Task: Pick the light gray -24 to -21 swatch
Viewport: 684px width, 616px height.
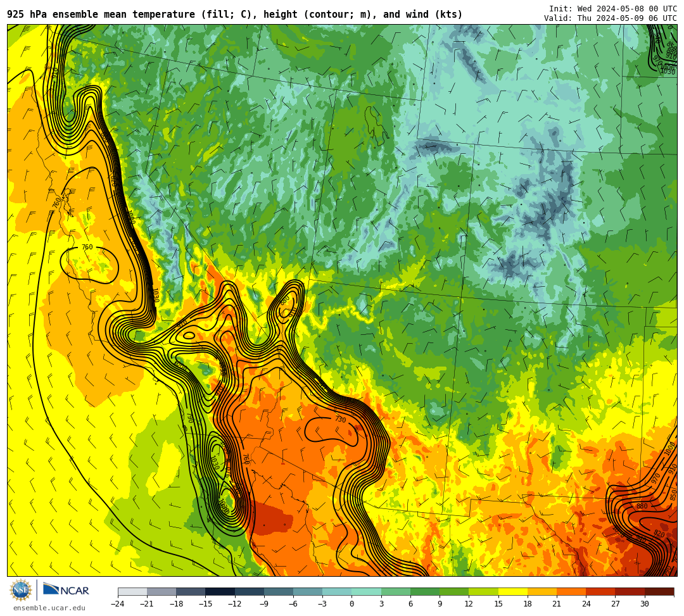Action: click(x=132, y=591)
